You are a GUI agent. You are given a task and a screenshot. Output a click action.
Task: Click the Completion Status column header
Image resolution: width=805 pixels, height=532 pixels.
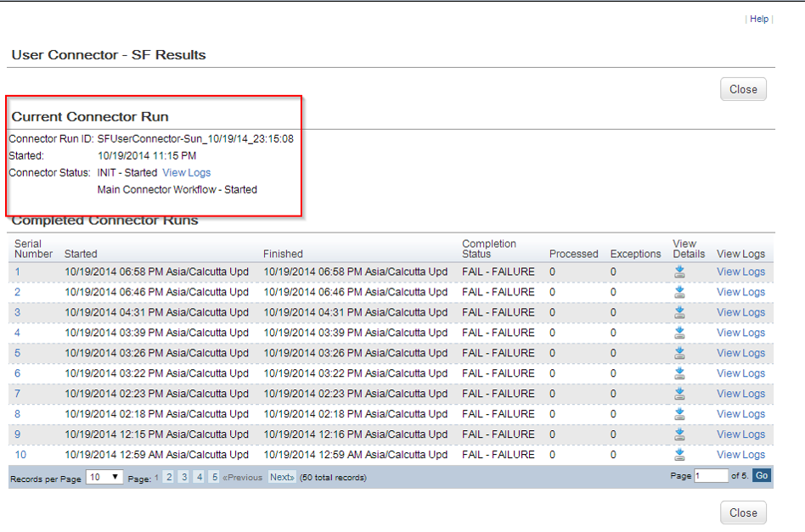[x=489, y=249]
